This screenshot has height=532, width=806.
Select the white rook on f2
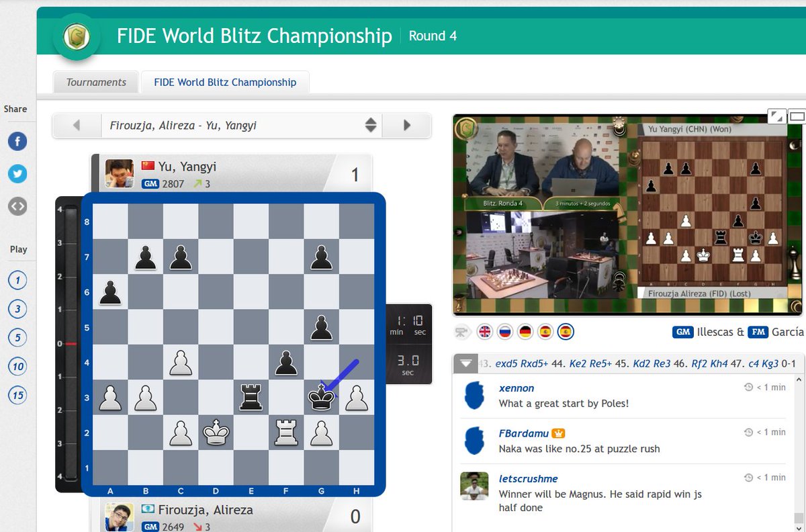point(286,433)
